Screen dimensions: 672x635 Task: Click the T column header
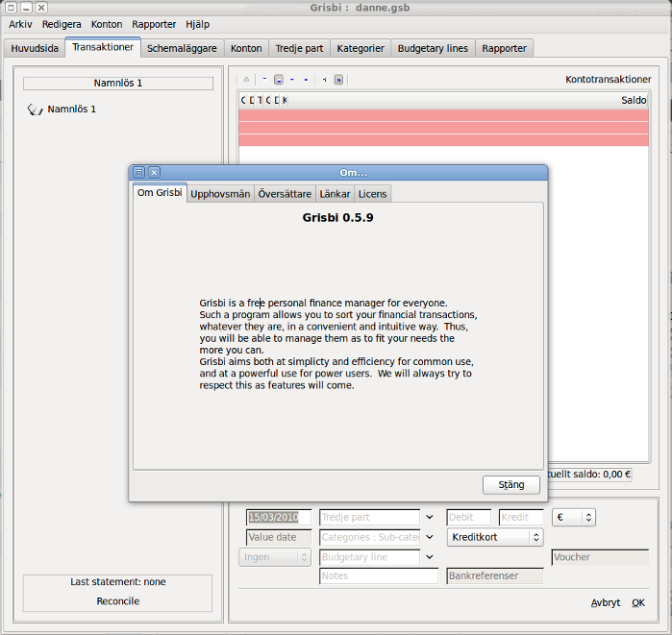click(x=260, y=100)
